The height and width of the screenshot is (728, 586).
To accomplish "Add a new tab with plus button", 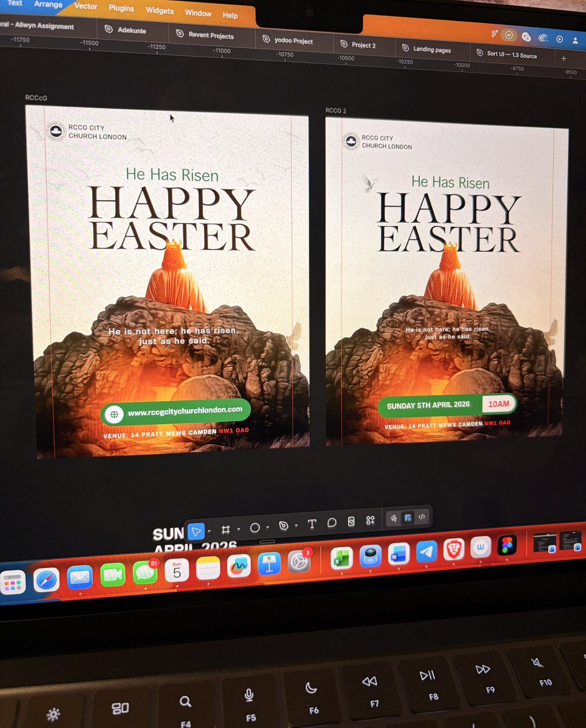I will tap(564, 58).
